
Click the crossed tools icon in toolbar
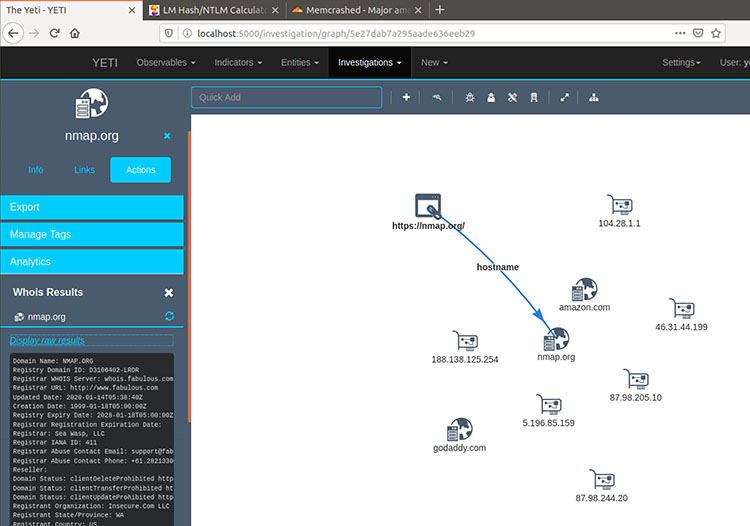pyautogui.click(x=512, y=98)
